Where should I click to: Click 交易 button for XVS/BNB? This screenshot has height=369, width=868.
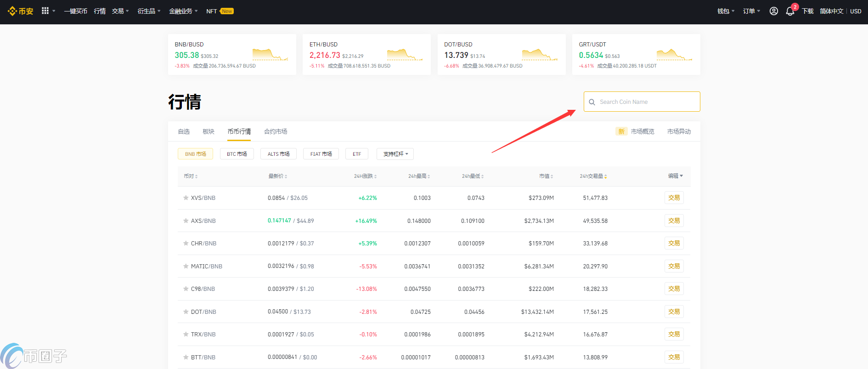pyautogui.click(x=674, y=198)
